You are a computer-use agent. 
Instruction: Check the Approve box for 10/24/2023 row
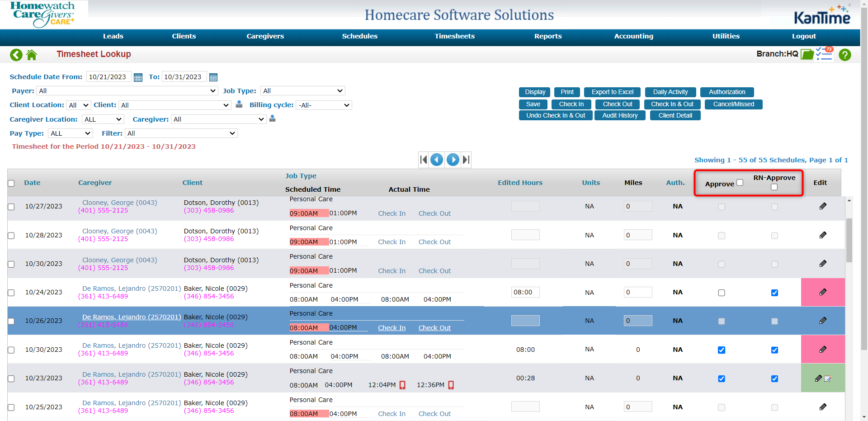[722, 293]
